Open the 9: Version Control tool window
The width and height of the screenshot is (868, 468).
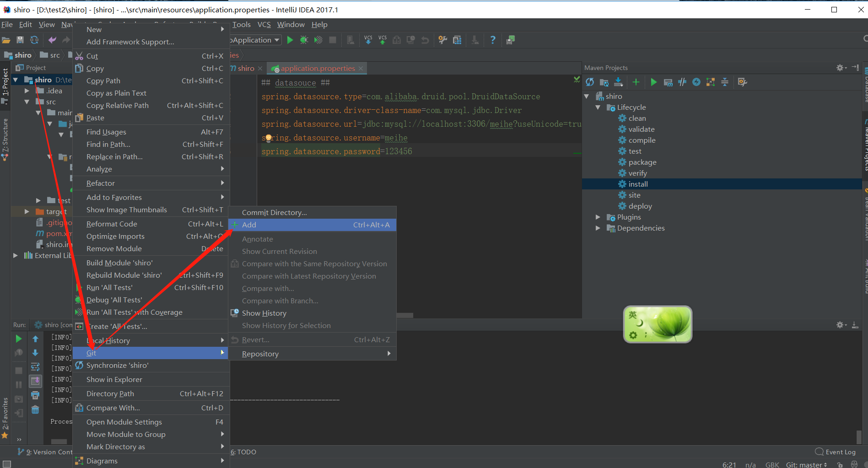(45, 452)
